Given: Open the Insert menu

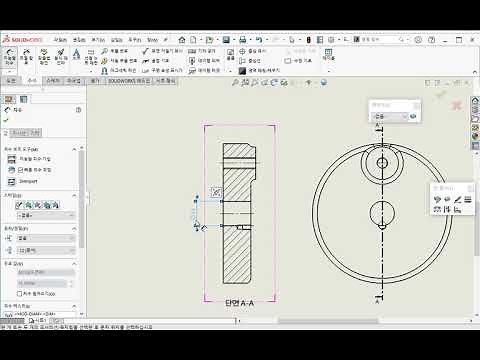Looking at the screenshot, I should pyautogui.click(x=117, y=40).
